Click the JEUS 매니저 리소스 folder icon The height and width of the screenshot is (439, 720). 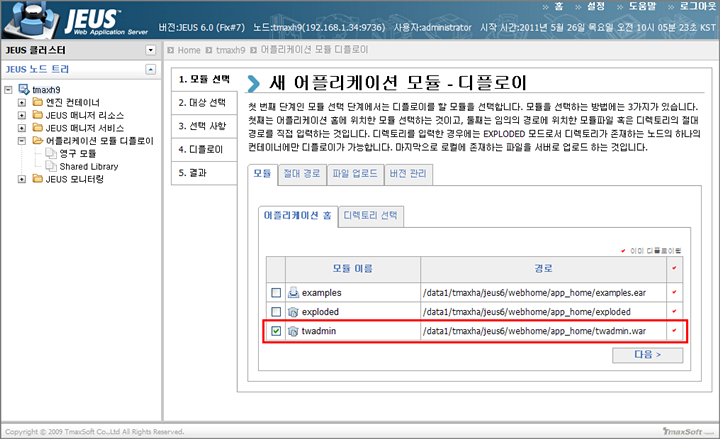tap(38, 115)
